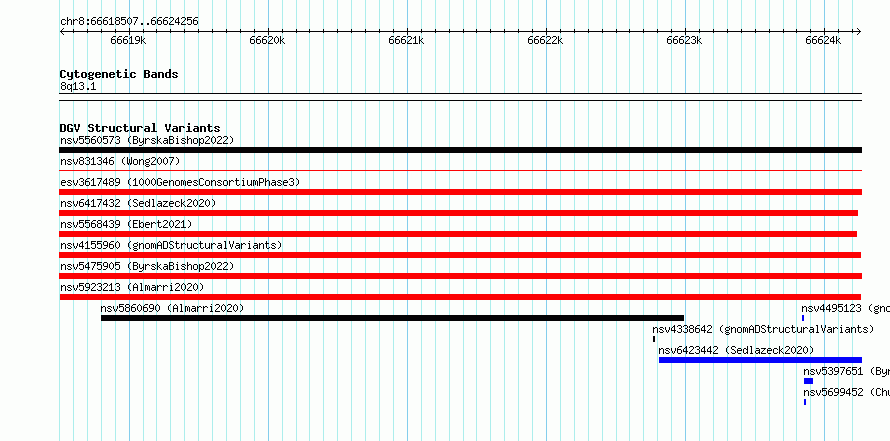Screen dimensions: 890x441
Task: Click the Cytogenetic Bands track title
Action: [119, 74]
